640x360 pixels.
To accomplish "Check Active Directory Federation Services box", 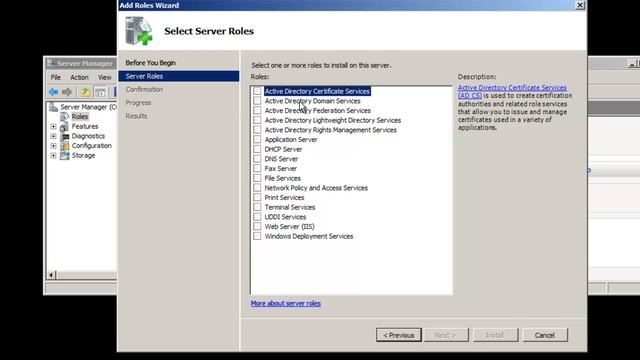I will click(257, 110).
